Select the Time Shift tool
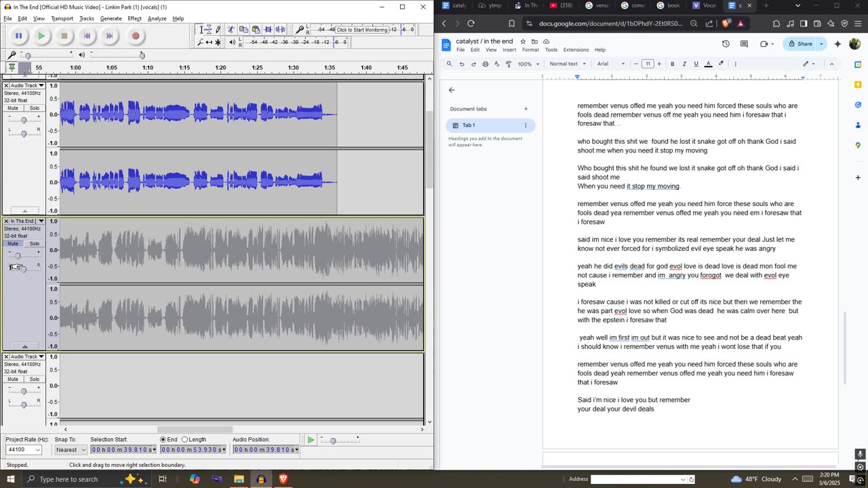This screenshot has width=868, height=488. point(209,42)
